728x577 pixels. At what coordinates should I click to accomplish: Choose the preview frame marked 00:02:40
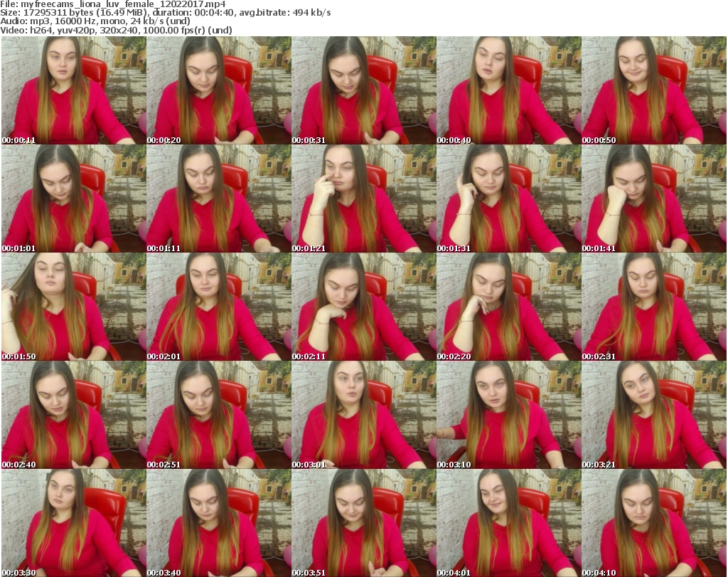[x=74, y=415]
